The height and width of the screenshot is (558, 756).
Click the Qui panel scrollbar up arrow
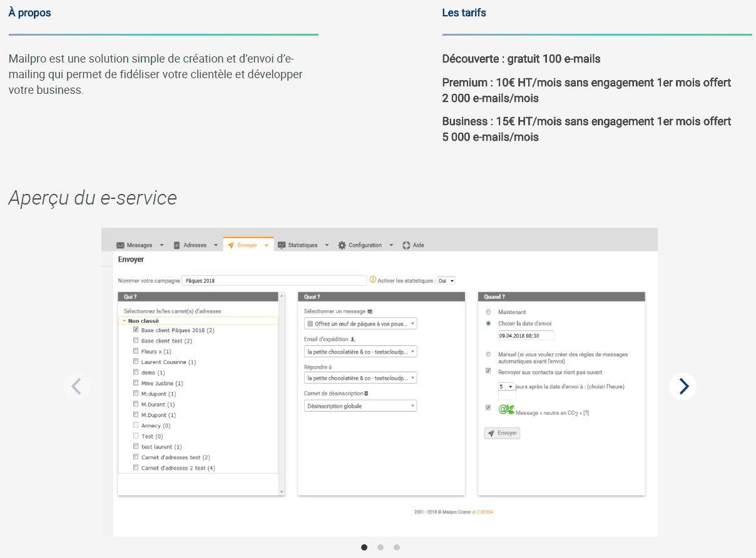282,295
